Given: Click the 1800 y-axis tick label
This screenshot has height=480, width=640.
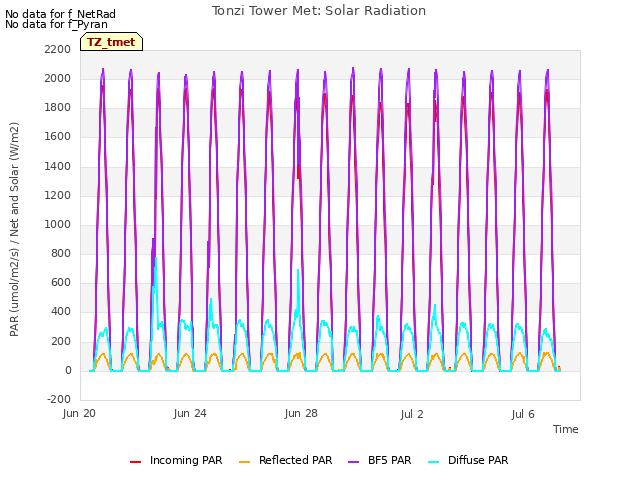Looking at the screenshot, I should tap(58, 108).
